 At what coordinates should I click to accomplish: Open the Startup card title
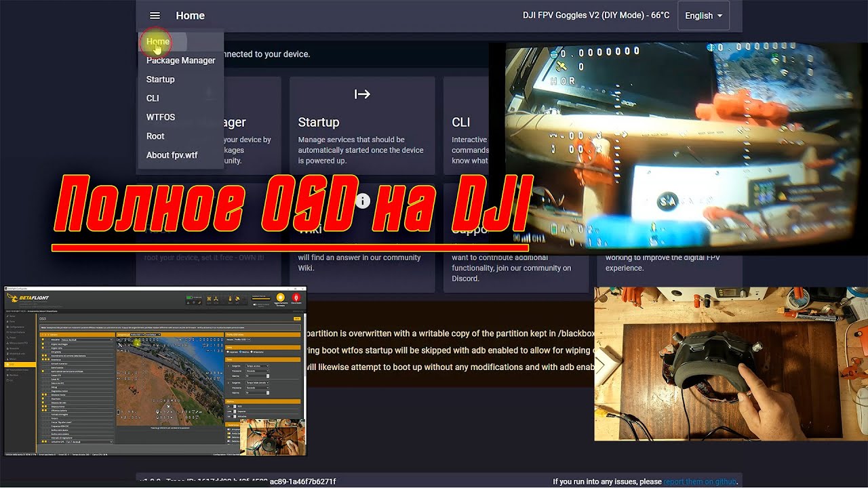click(x=319, y=123)
